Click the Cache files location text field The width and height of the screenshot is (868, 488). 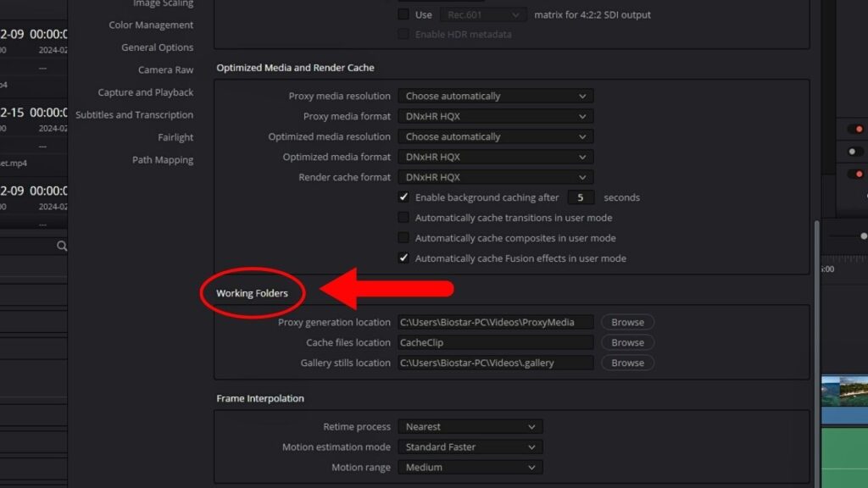[x=494, y=342]
